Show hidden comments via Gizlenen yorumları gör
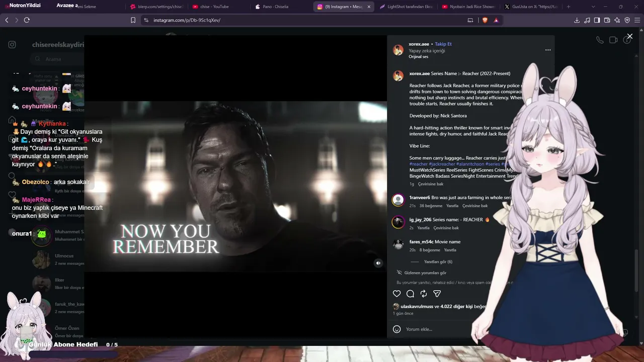Viewport: 644px width, 362px height. [x=425, y=273]
